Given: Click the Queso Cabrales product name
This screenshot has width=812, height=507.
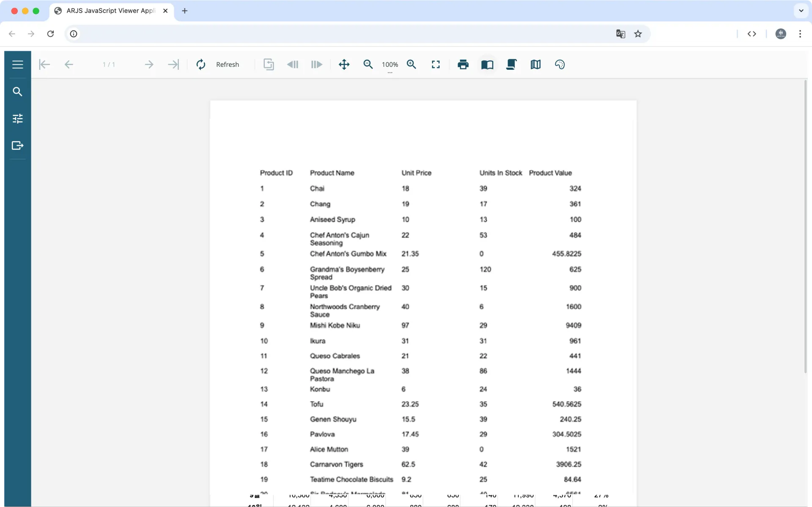Looking at the screenshot, I should (335, 356).
